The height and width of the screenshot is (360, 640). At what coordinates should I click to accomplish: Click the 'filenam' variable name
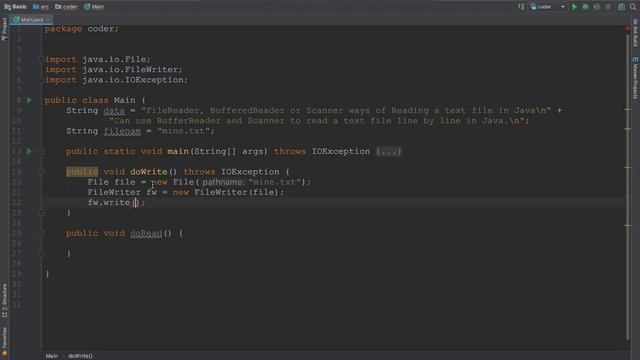tap(122, 131)
